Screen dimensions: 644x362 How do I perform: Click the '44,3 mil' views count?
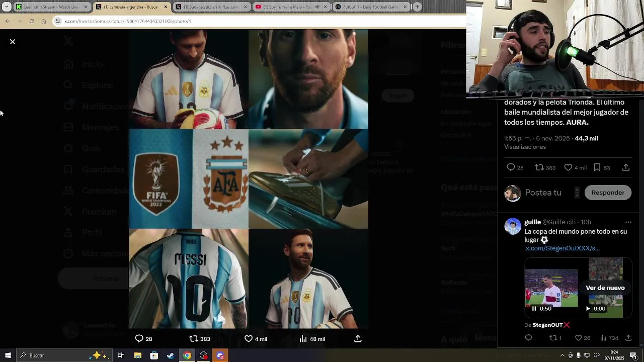pyautogui.click(x=586, y=138)
